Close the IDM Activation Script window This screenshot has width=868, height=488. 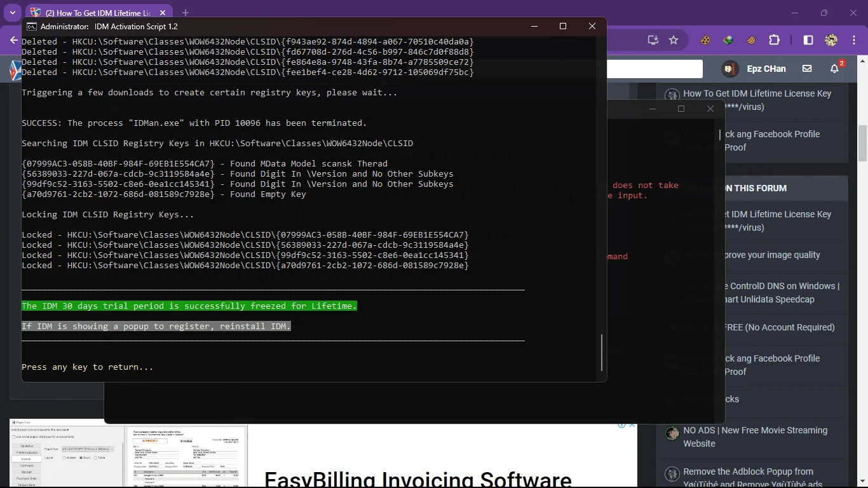tap(592, 26)
